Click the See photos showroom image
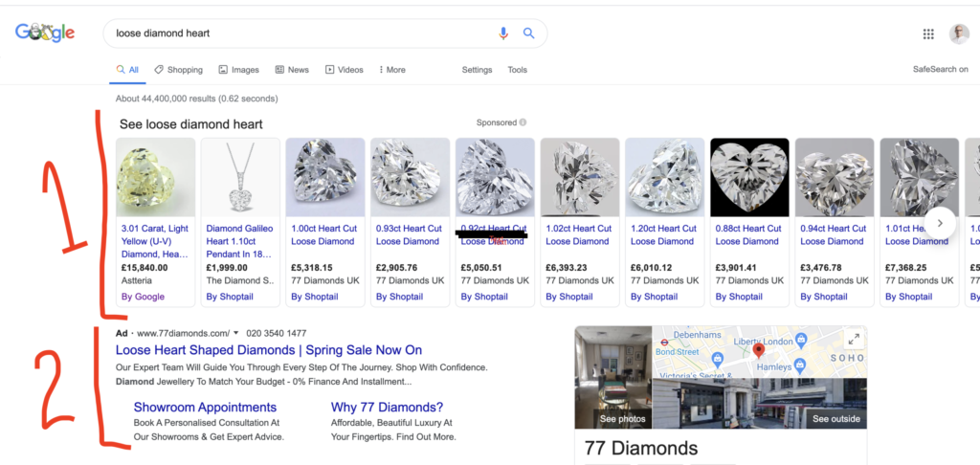980x465 pixels. click(613, 377)
